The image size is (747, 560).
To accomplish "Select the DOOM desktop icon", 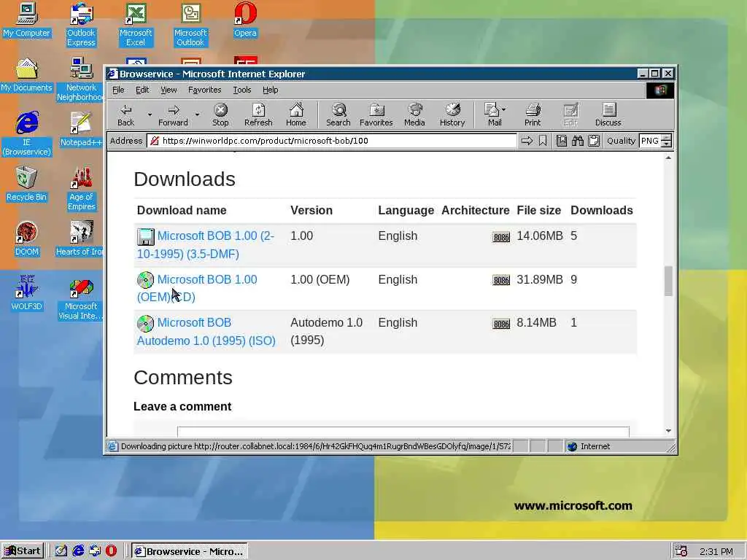I will tap(26, 239).
